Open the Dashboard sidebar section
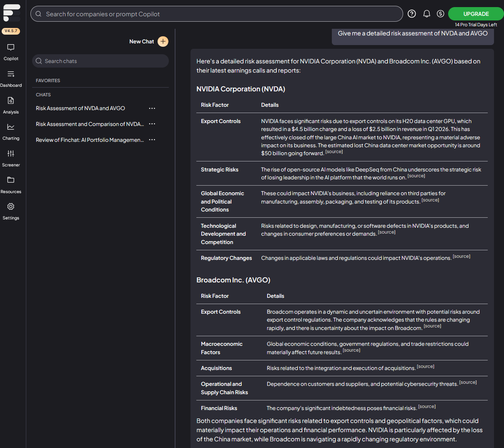This screenshot has width=504, height=448. coord(11,79)
